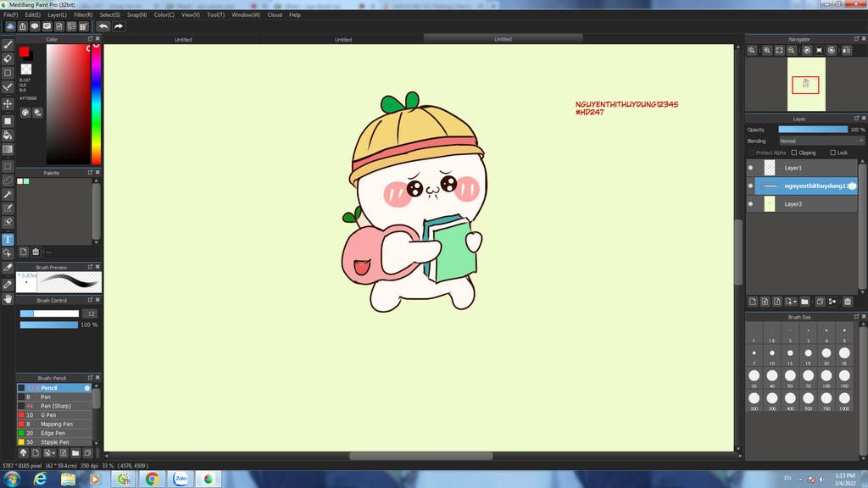Activate the Hand pan tool
Viewport: 868px width, 488px height.
[x=8, y=298]
